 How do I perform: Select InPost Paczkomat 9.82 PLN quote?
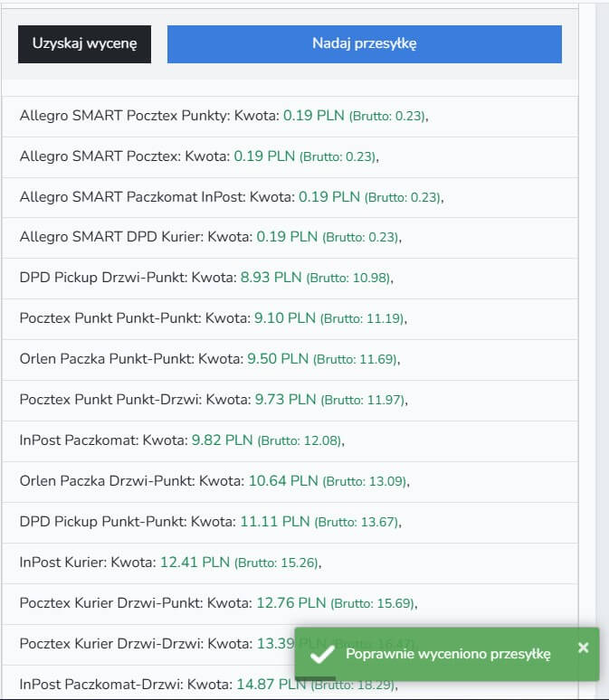182,440
